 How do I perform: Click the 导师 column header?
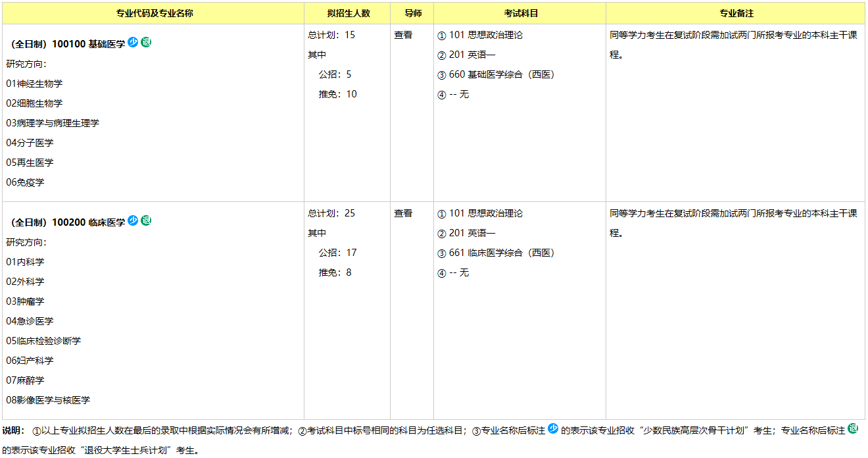point(413,13)
